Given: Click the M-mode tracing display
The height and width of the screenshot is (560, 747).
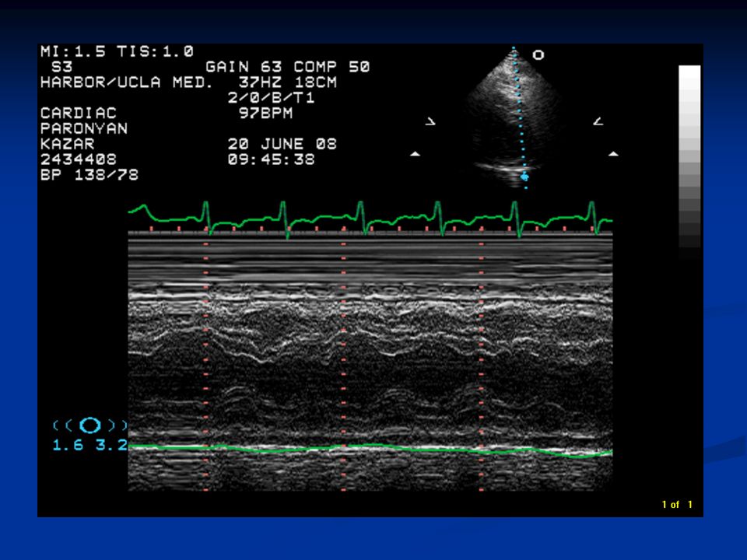Looking at the screenshot, I should tap(370, 362).
